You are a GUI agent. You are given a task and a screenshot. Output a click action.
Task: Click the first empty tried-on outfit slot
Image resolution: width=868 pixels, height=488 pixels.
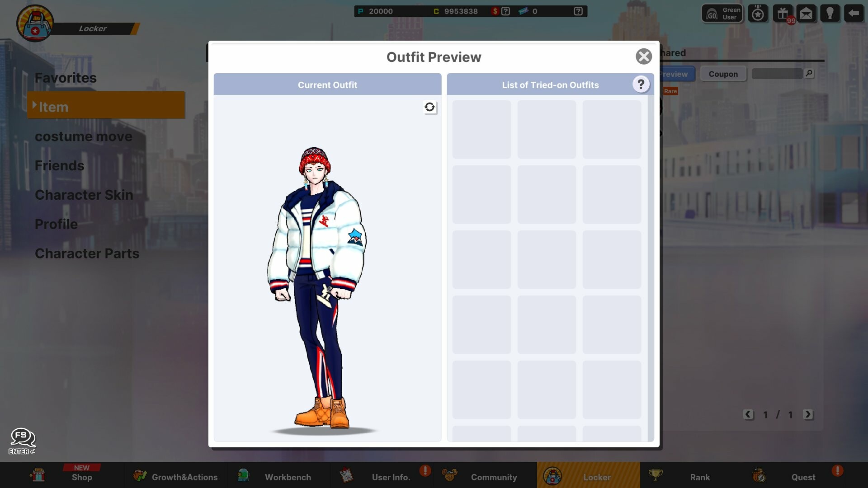coord(481,130)
